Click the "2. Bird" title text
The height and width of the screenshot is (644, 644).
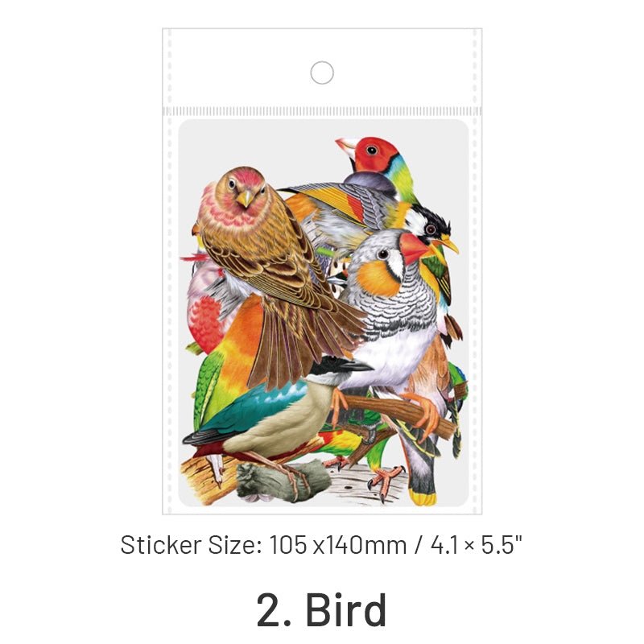[x=321, y=610]
